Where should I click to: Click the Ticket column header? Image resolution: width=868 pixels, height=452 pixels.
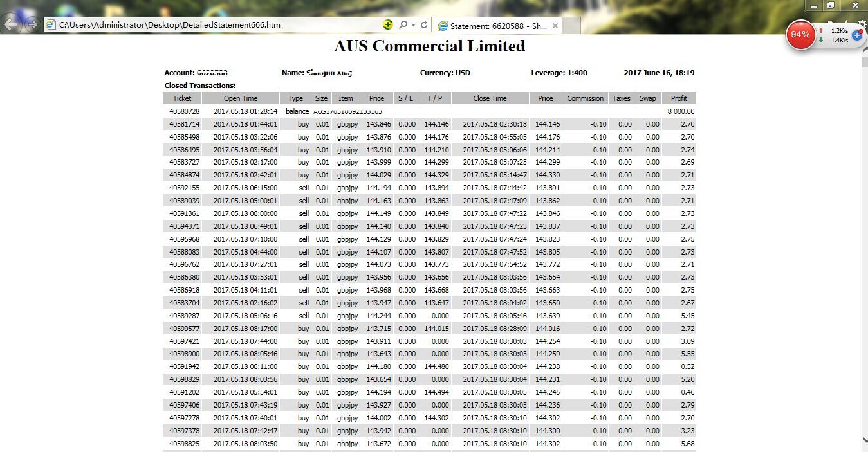[x=182, y=98]
